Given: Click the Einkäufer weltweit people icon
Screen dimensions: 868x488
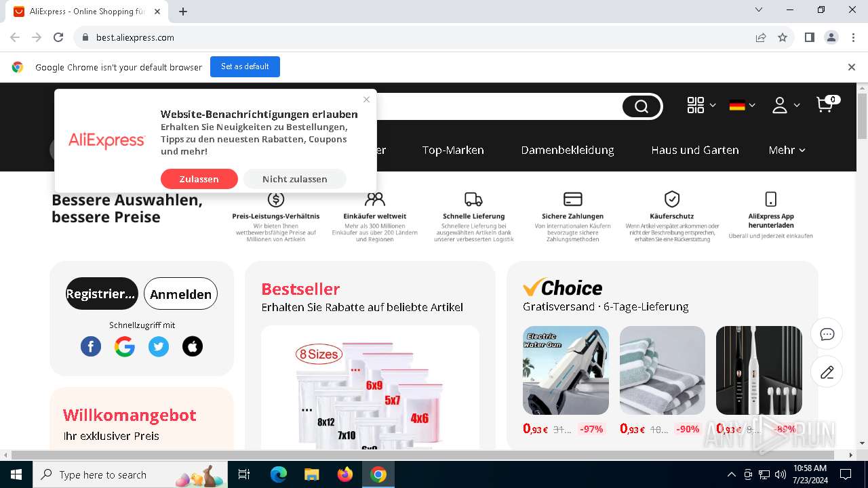Looking at the screenshot, I should [374, 199].
